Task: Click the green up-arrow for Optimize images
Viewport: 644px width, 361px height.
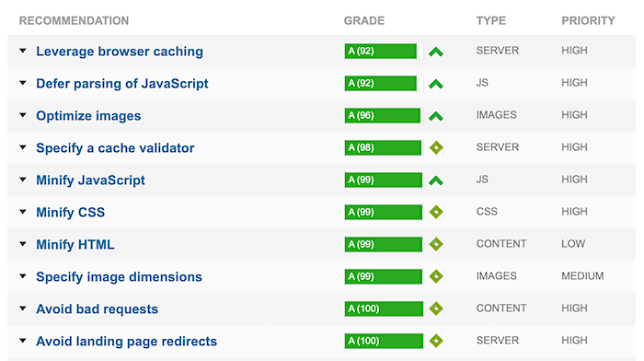Action: [436, 116]
